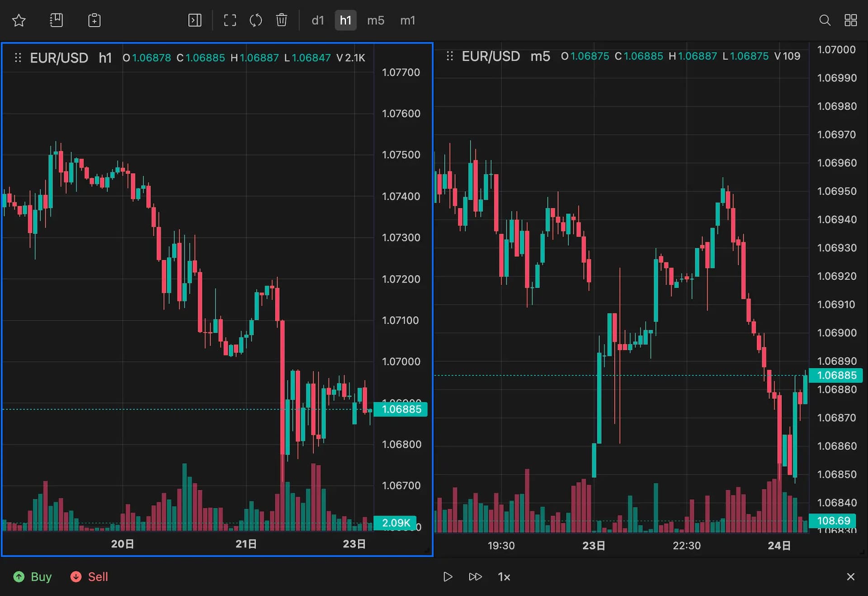The image size is (868, 596).
Task: Click the Buy button
Action: (x=33, y=577)
